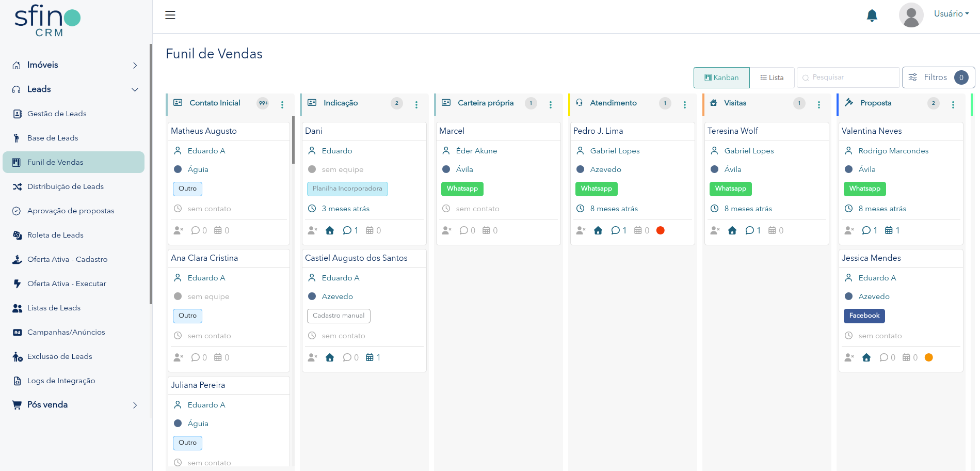The image size is (980, 471).
Task: Open three-dot menu of Proposta column
Action: point(953,104)
